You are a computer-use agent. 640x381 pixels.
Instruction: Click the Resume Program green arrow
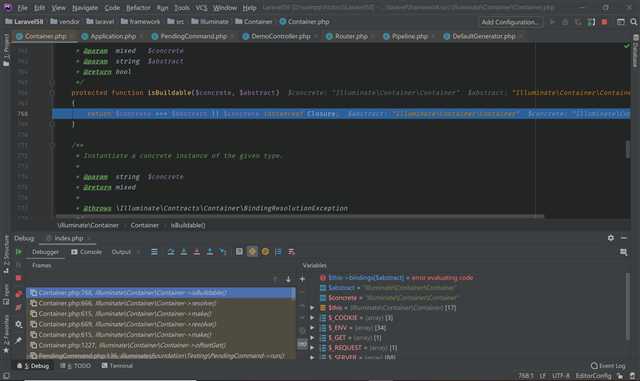19,252
